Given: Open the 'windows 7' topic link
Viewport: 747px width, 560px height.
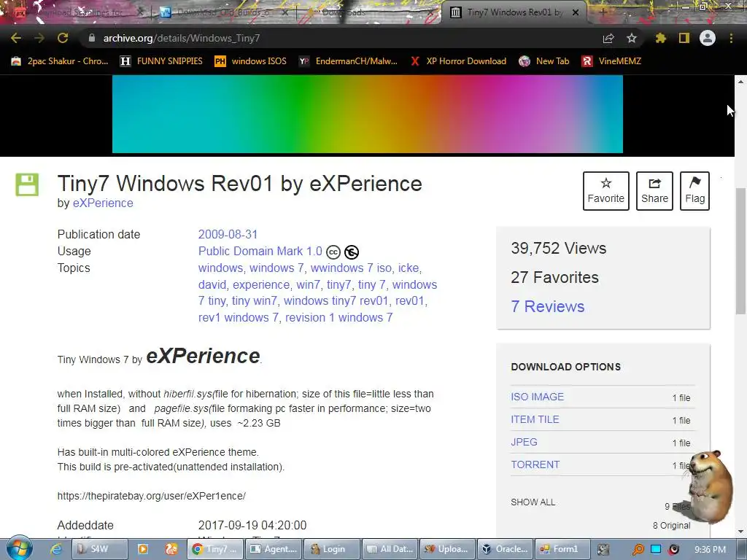Looking at the screenshot, I should coord(276,268).
